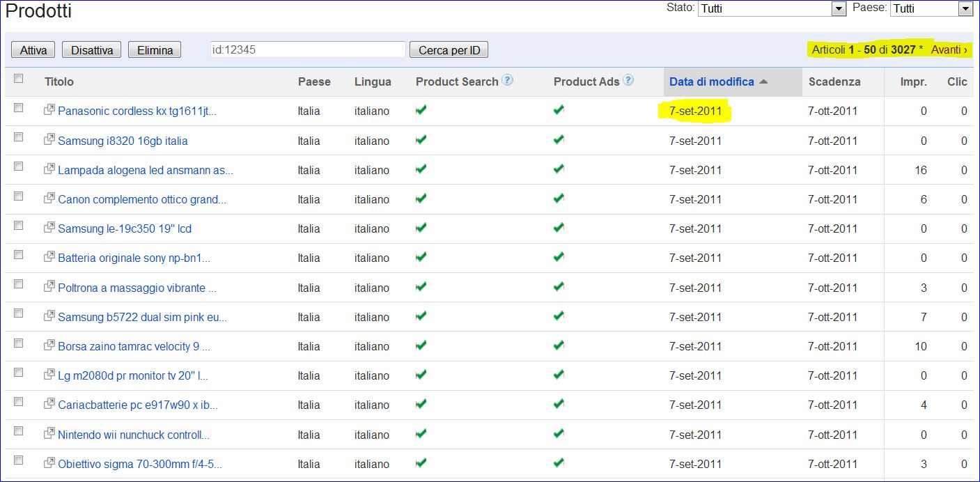The image size is (980, 482).
Task: Tick the select-all checkbox in table header
Action: (19, 79)
